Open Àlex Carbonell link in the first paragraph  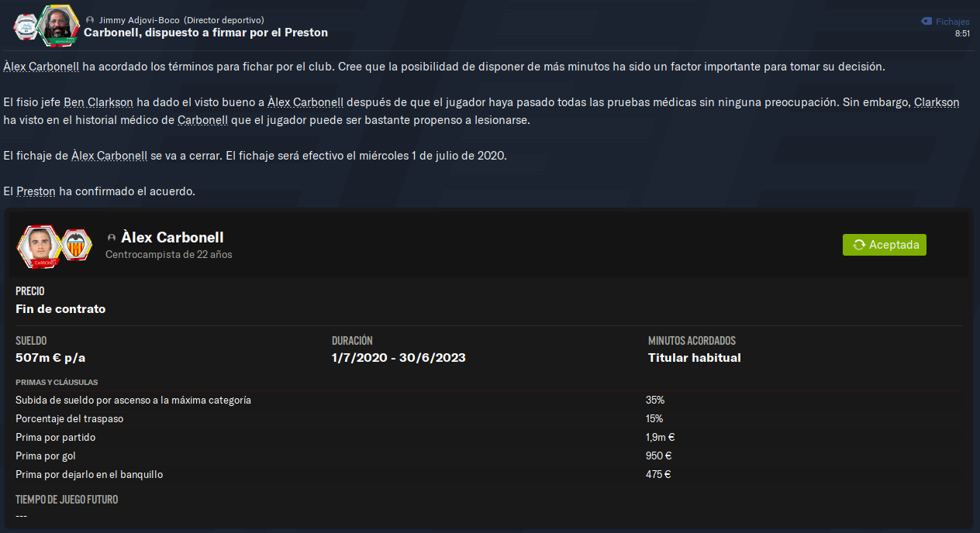tap(41, 67)
